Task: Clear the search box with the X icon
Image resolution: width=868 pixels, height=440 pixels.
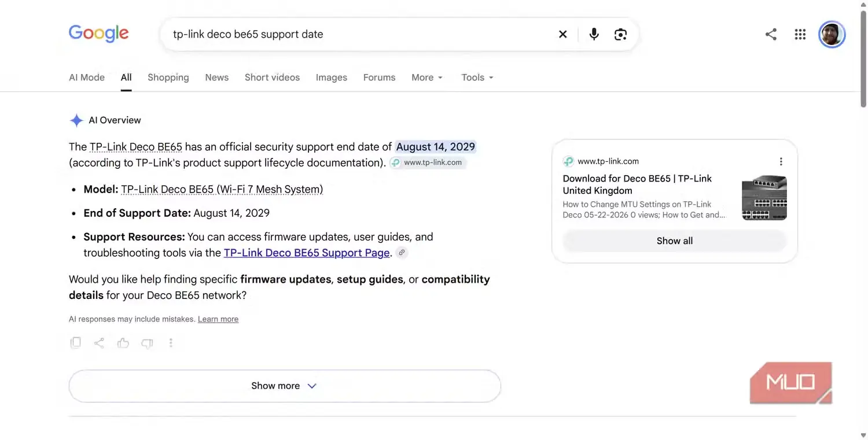Action: pyautogui.click(x=562, y=34)
